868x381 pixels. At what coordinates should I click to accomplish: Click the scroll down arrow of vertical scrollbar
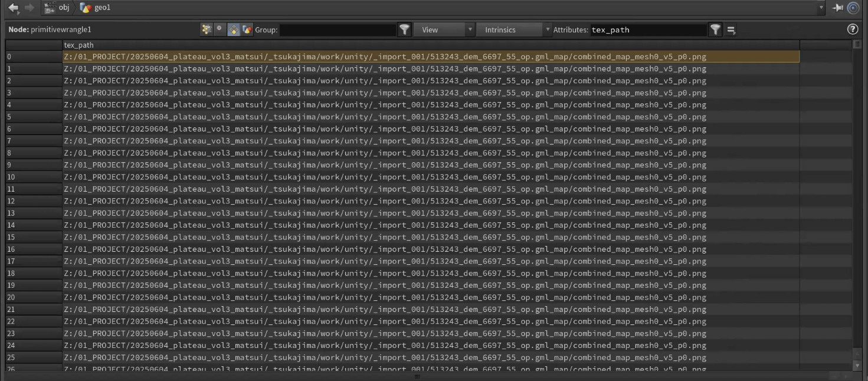pos(857,366)
